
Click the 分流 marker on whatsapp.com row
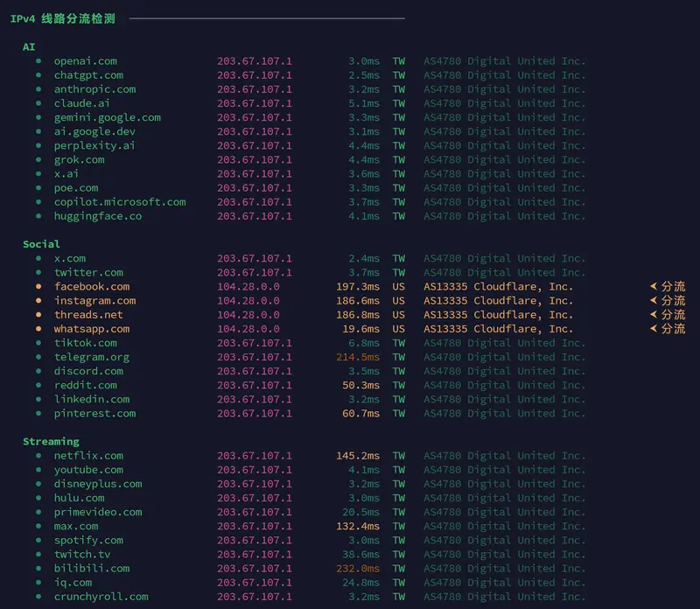[x=668, y=329]
